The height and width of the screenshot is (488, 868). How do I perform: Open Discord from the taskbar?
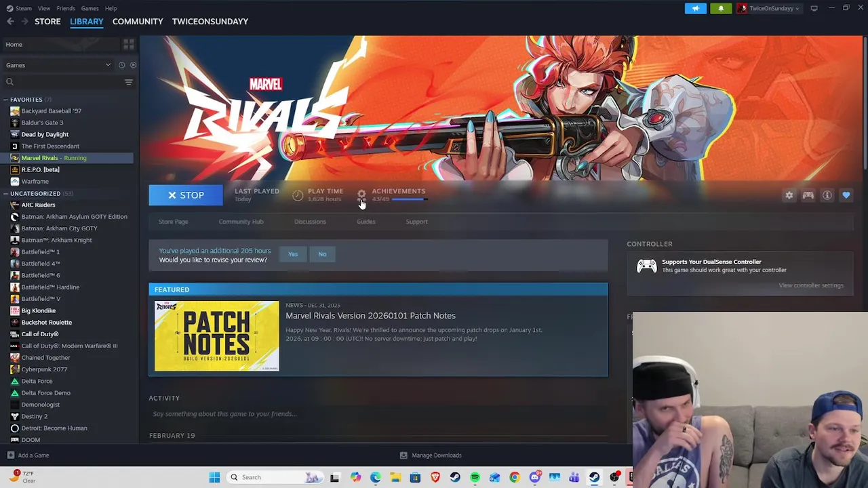[x=534, y=477]
